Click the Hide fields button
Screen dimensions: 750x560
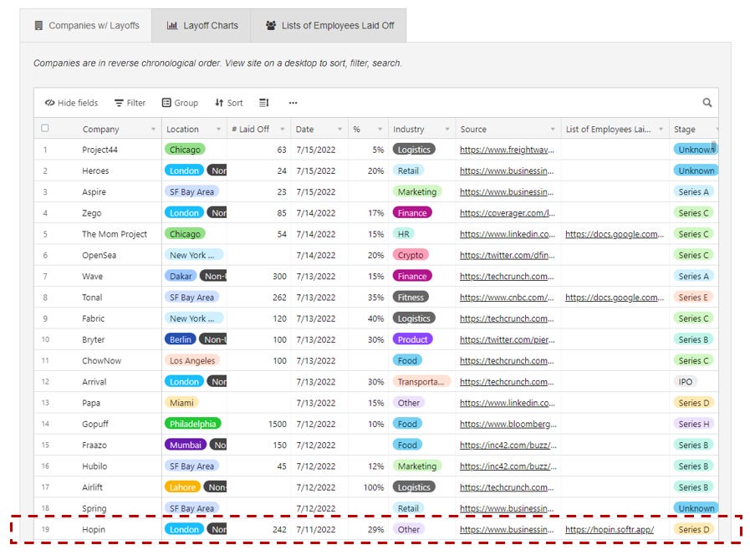[71, 103]
